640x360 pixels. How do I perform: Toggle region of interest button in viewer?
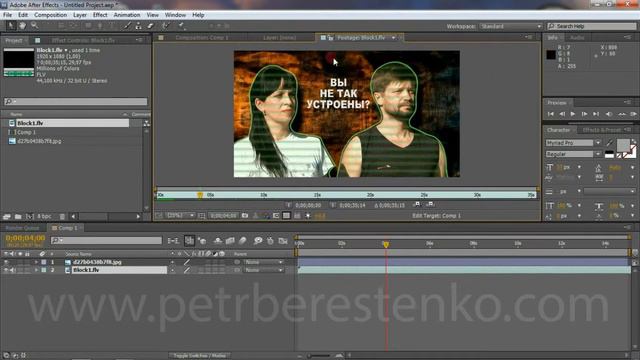[x=276, y=216]
